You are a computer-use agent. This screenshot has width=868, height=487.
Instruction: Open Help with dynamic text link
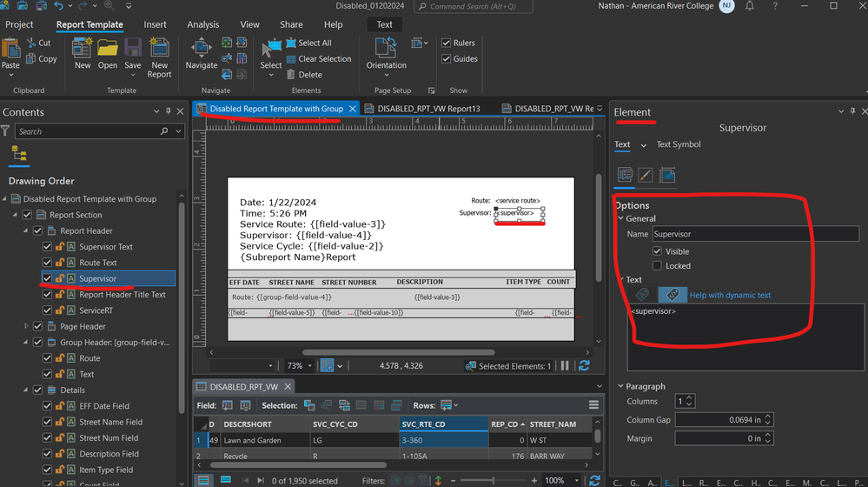pos(730,295)
